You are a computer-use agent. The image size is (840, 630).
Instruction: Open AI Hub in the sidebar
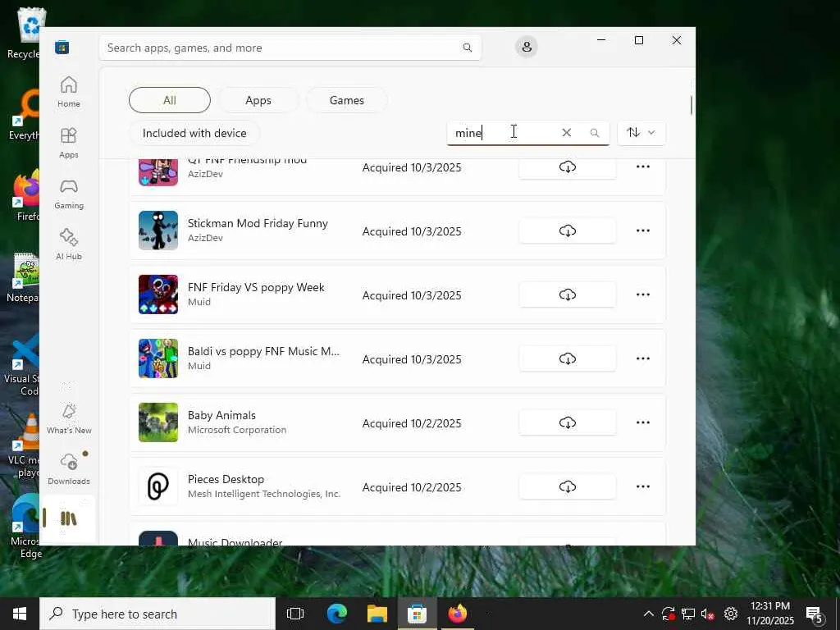[x=69, y=244]
